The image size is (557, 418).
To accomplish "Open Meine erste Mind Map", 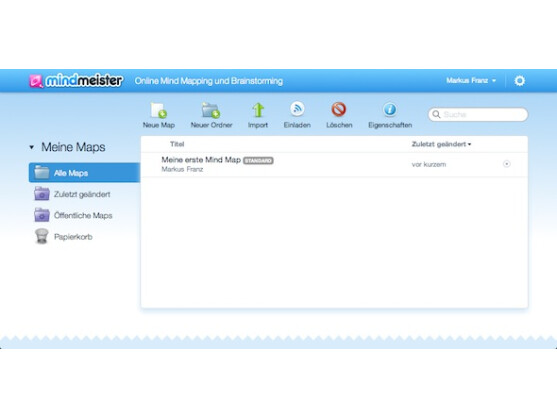I will [201, 160].
